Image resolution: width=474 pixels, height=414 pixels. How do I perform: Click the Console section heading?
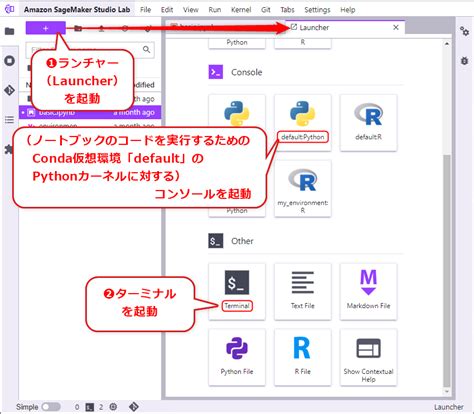coord(246,72)
